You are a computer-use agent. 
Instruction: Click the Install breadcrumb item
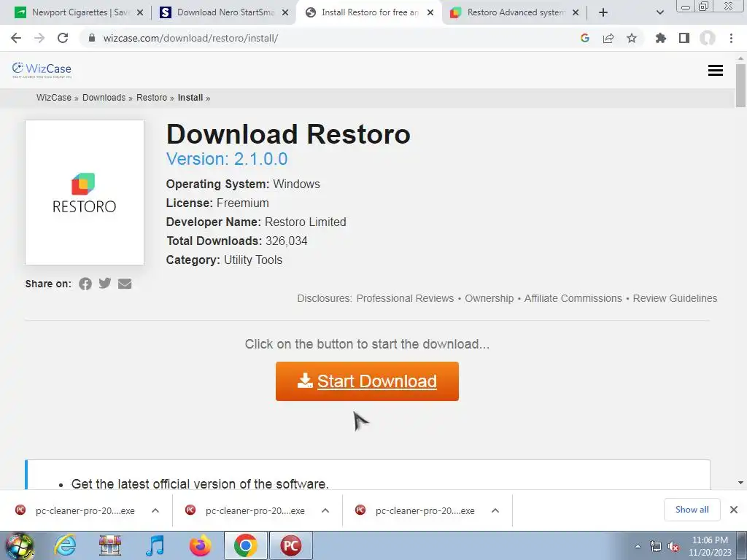(190, 98)
